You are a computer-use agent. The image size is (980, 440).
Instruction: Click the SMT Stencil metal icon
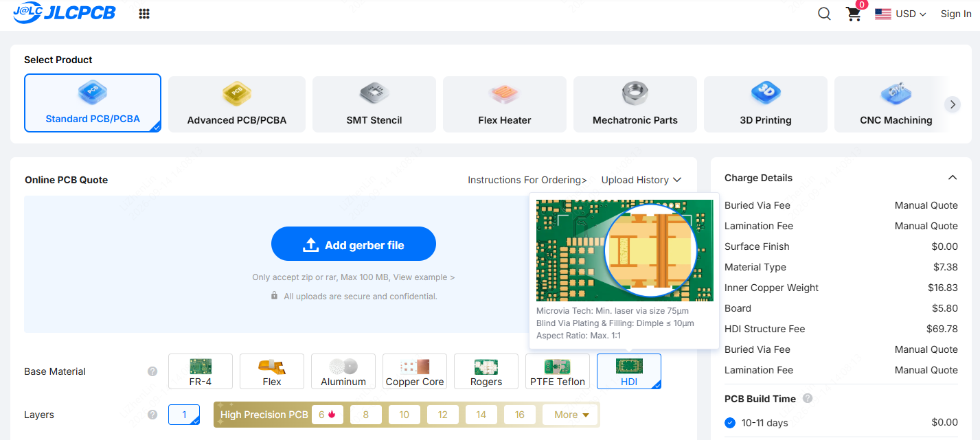coord(374,93)
